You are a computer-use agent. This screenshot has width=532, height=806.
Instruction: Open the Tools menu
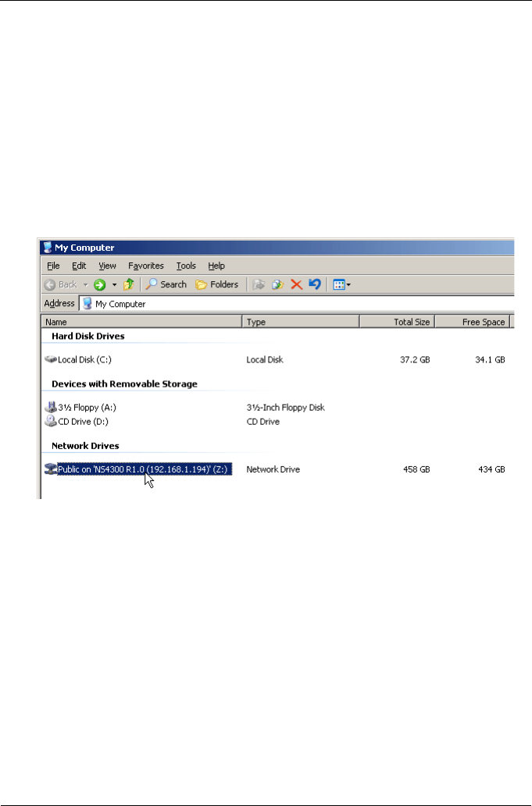point(186,266)
